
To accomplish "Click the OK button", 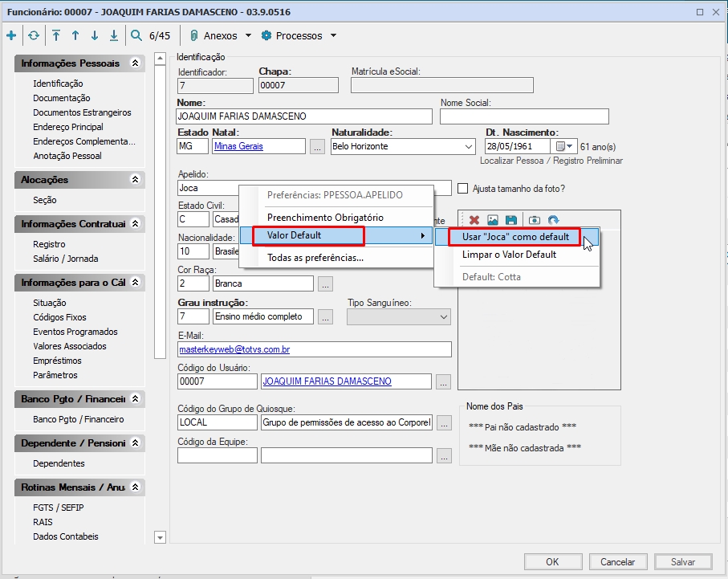I will 552,562.
